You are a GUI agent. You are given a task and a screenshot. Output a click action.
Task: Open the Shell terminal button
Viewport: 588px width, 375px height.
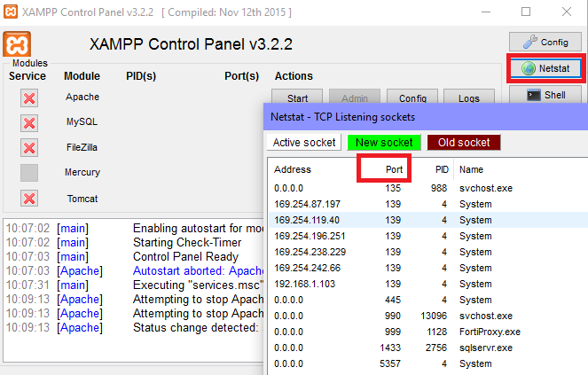[x=545, y=95]
